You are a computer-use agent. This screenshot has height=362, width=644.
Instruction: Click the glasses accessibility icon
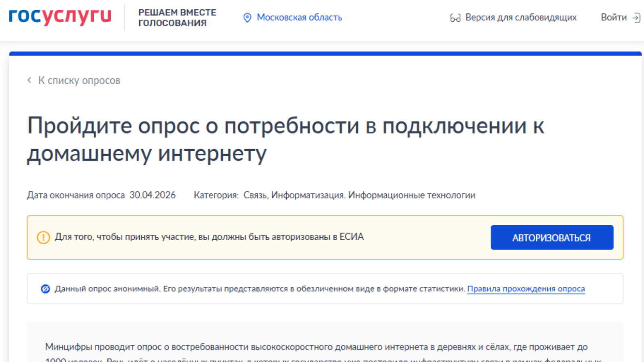click(455, 18)
